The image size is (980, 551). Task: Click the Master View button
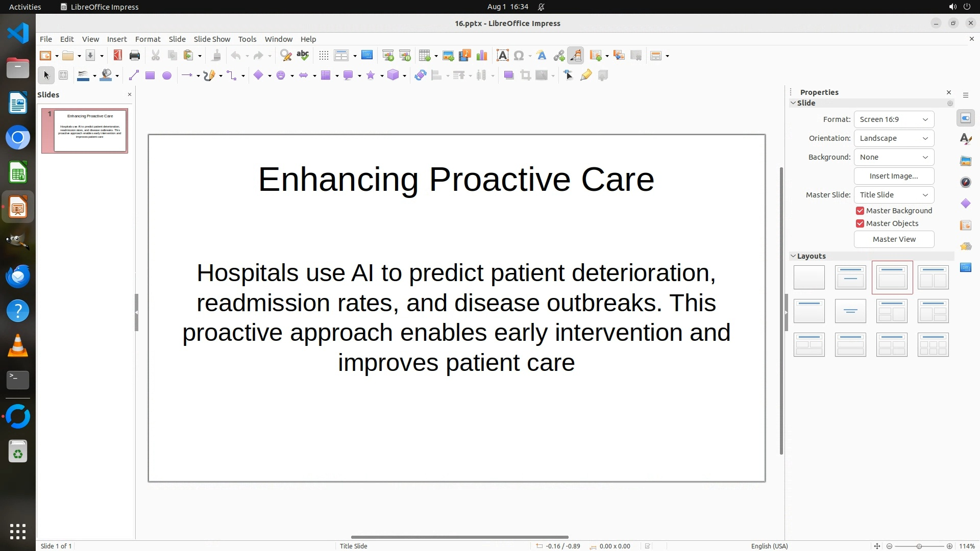pyautogui.click(x=893, y=239)
